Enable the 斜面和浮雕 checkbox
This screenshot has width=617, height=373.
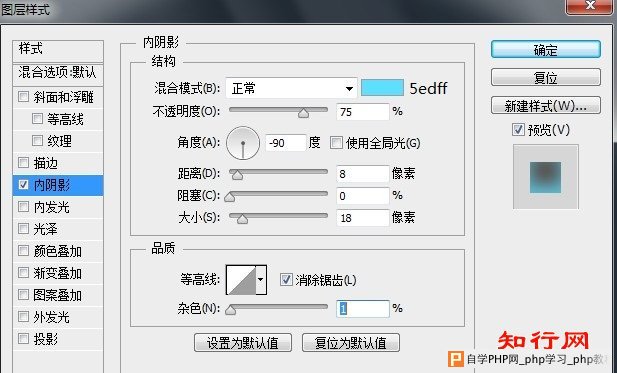24,96
